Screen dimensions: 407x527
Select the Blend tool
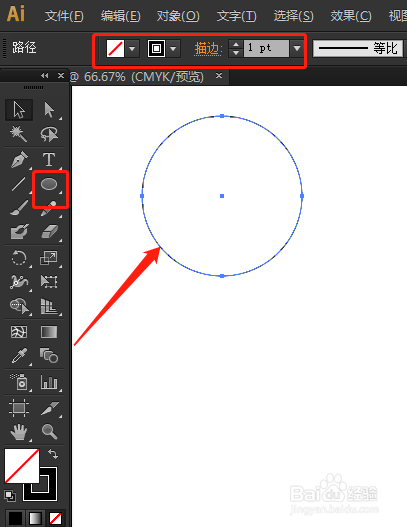pyautogui.click(x=49, y=356)
